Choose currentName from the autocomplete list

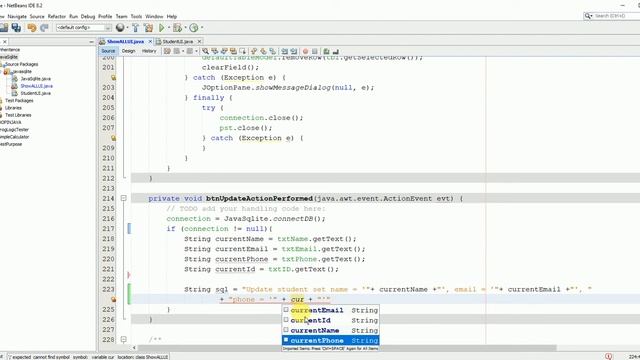(x=331, y=331)
